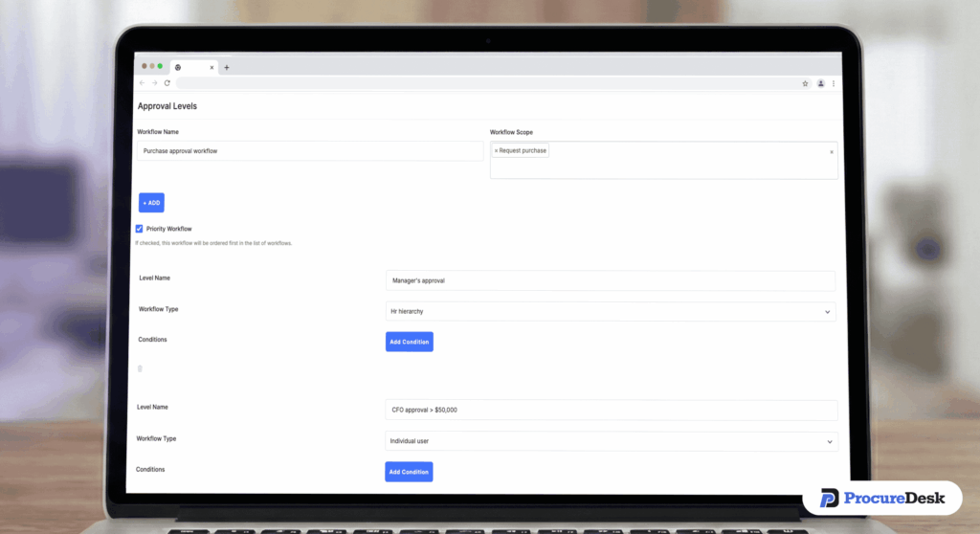Bookmark page with the star icon
The height and width of the screenshot is (534, 980).
805,84
